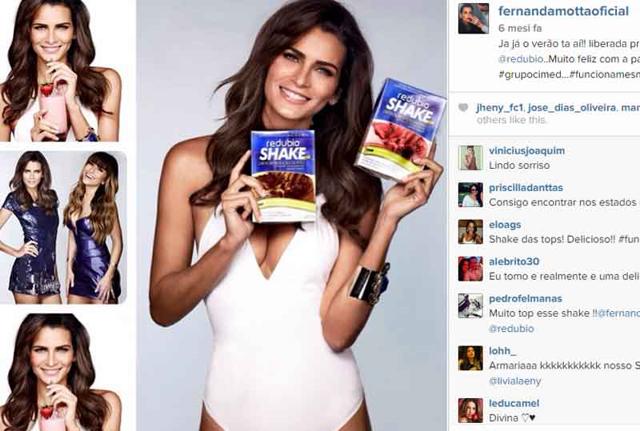640x431 pixels.
Task: Open priscilladanttas' commenter avatar
Action: (470, 195)
